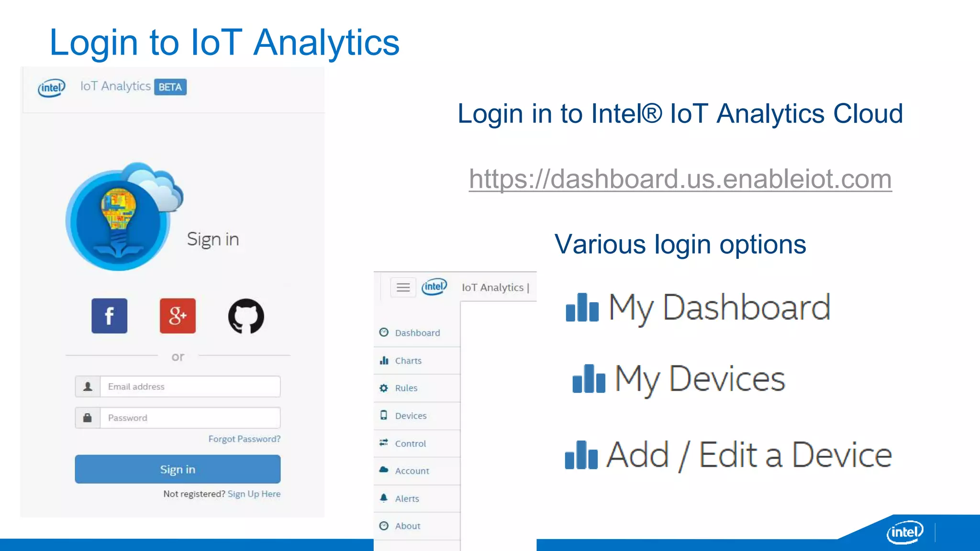Image resolution: width=980 pixels, height=551 pixels.
Task: Click the bar chart icon beside My Devices
Action: 589,378
